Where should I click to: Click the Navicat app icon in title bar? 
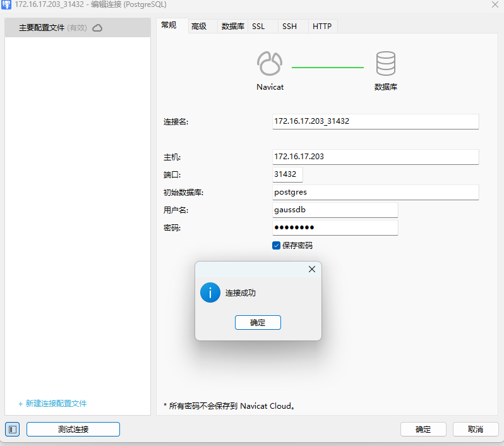pyautogui.click(x=6, y=4)
